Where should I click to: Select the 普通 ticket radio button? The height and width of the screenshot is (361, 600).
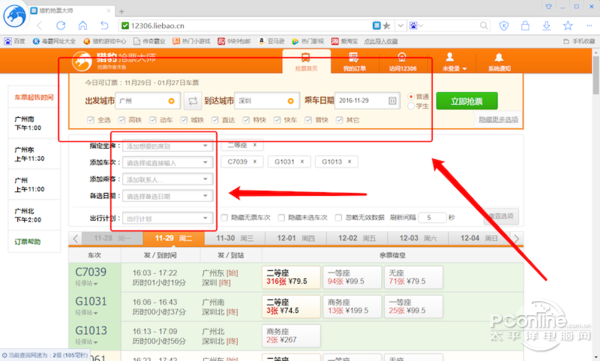pyautogui.click(x=411, y=96)
